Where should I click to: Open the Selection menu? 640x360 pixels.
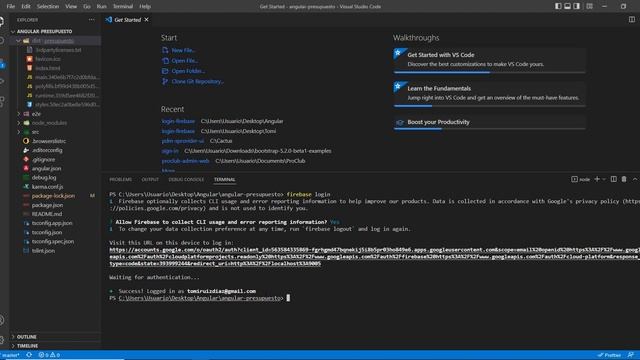coord(48,7)
